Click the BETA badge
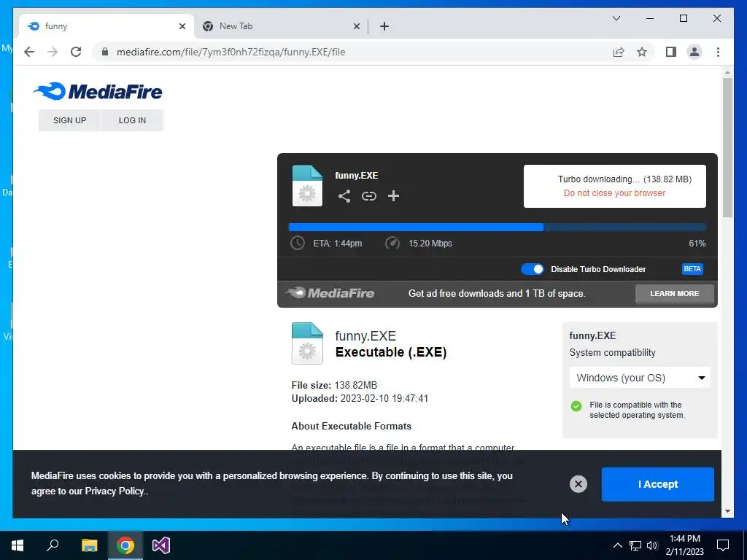 coord(692,269)
